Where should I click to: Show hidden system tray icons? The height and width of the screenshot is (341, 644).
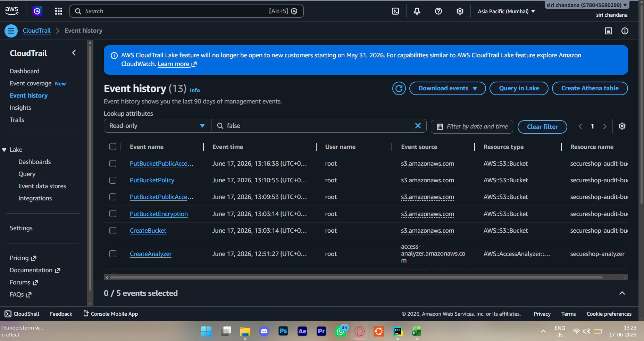(x=543, y=331)
